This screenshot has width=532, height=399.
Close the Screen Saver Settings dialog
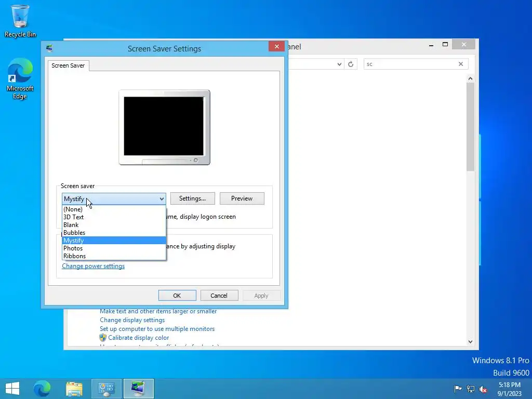[277, 46]
